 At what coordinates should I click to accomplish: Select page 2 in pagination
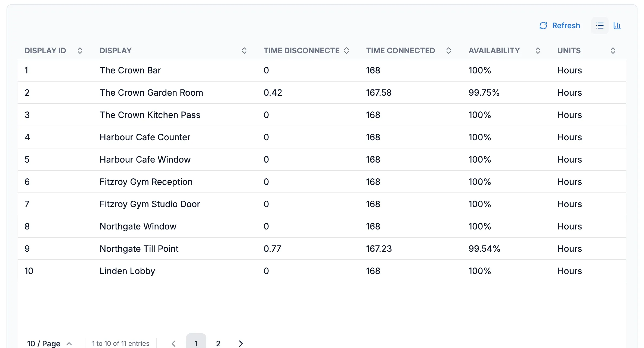tap(218, 343)
